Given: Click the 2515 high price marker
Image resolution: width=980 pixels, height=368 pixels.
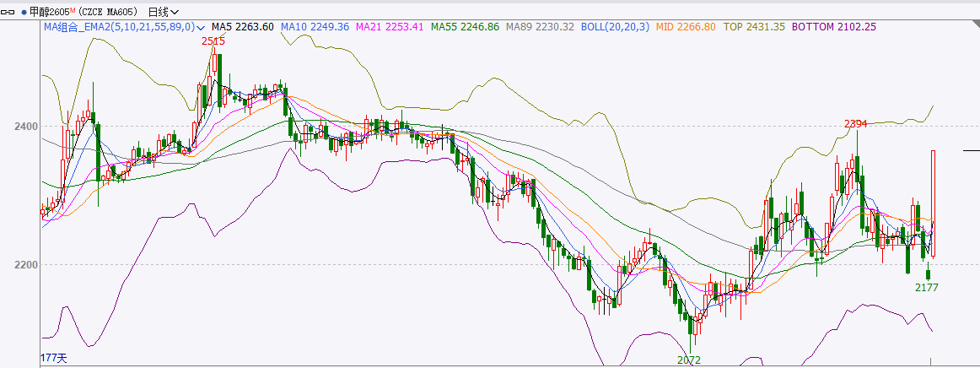Looking at the screenshot, I should point(213,41).
